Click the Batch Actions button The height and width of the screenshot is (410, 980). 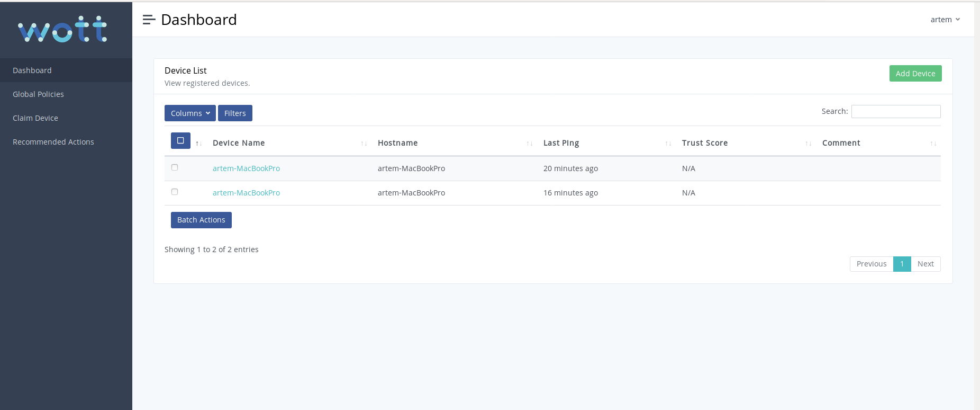click(x=201, y=220)
